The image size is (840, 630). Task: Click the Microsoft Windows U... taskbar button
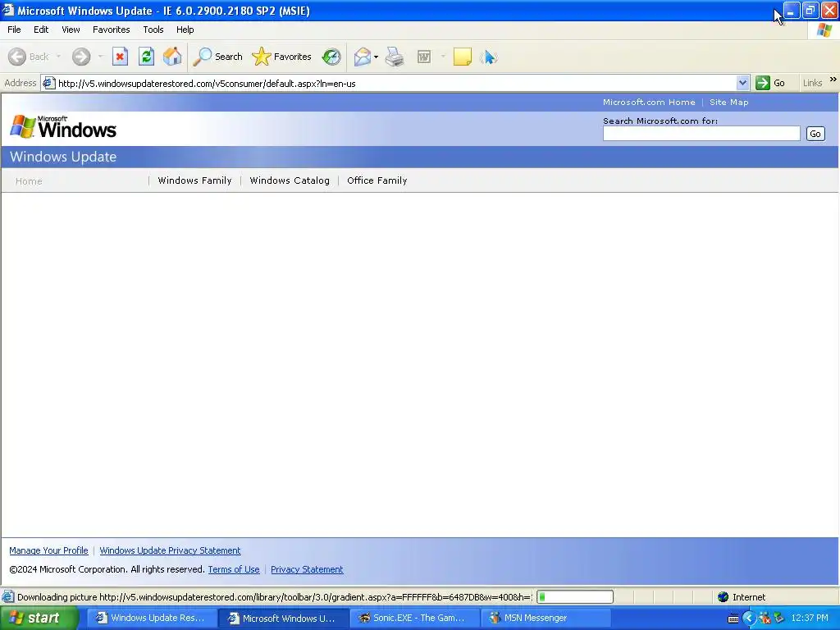pyautogui.click(x=283, y=619)
